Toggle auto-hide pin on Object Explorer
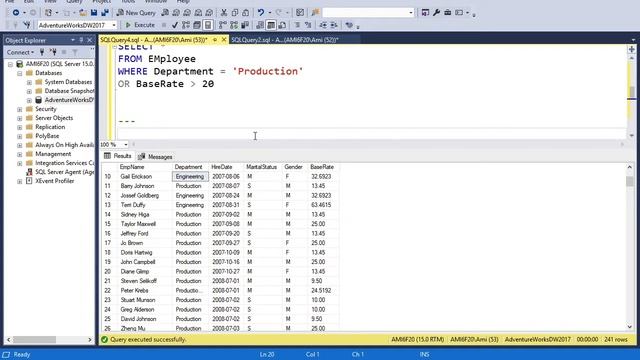The width and height of the screenshot is (640, 360). click(81, 40)
